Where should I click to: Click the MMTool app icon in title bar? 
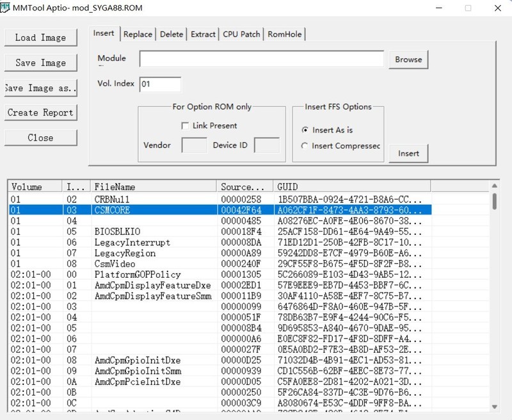[4, 7]
